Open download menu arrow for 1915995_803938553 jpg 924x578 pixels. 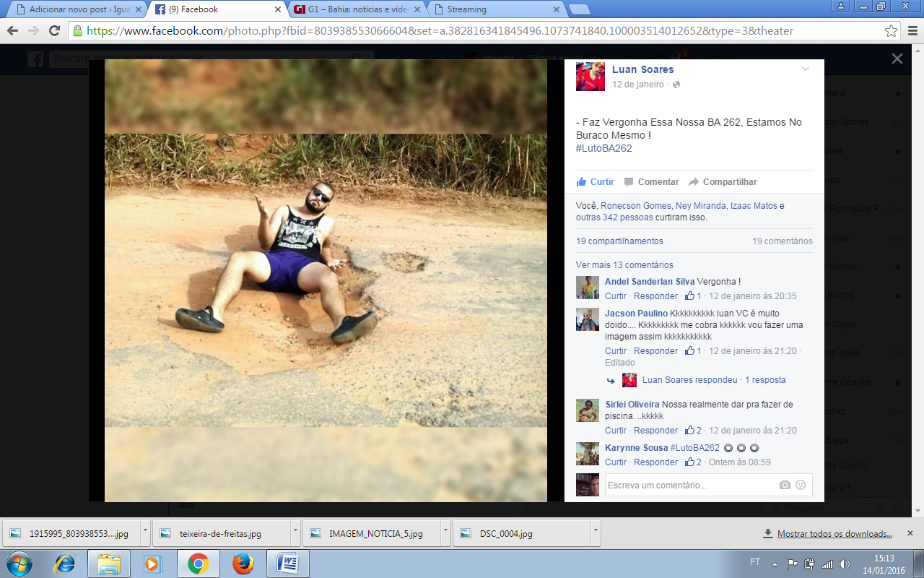pos(145,533)
